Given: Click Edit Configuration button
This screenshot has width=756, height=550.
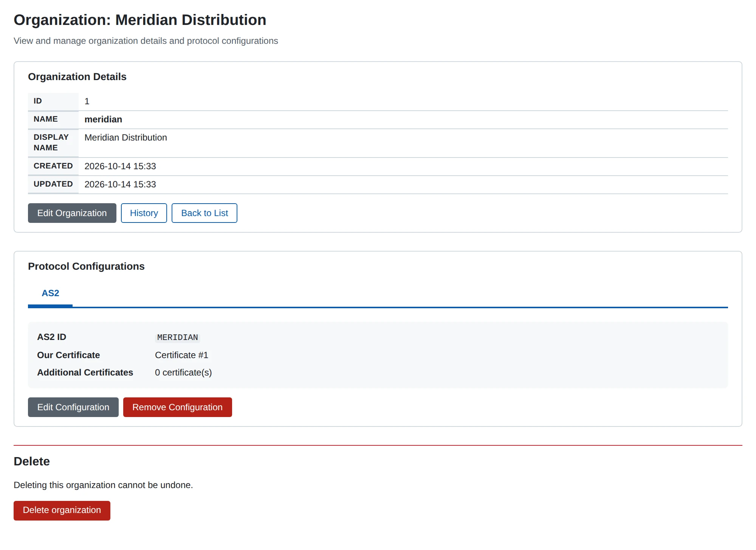Looking at the screenshot, I should pyautogui.click(x=73, y=407).
